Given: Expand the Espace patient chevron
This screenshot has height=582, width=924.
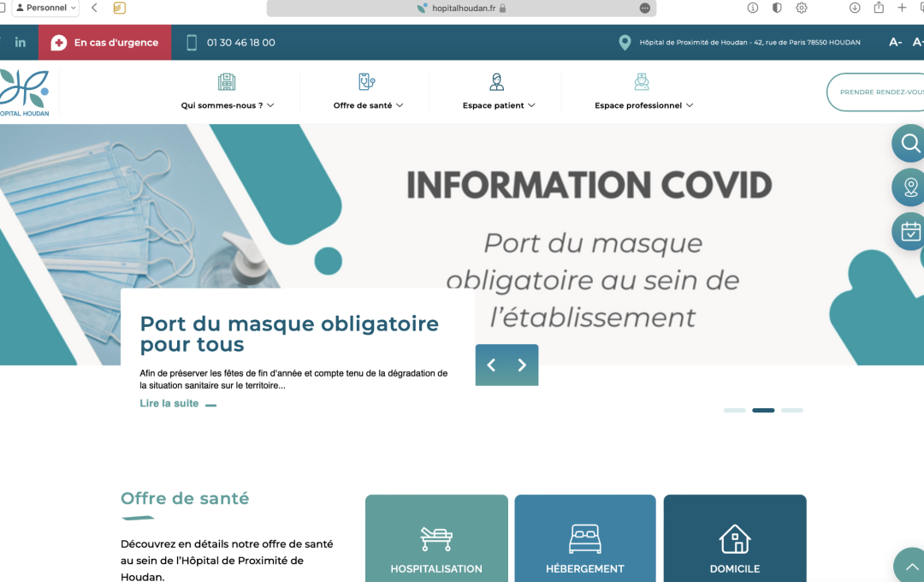Looking at the screenshot, I should [531, 105].
